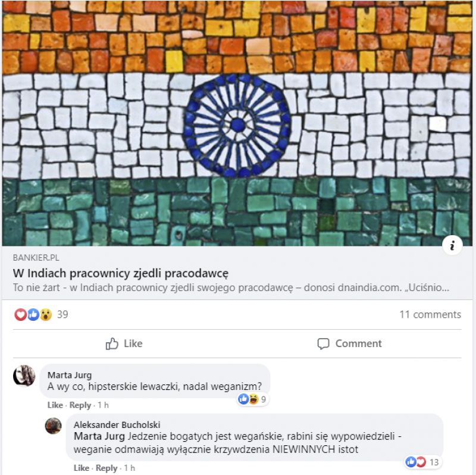The width and height of the screenshot is (476, 475).
Task: Open Aleksander Bucholski's avatar
Action: [54, 426]
